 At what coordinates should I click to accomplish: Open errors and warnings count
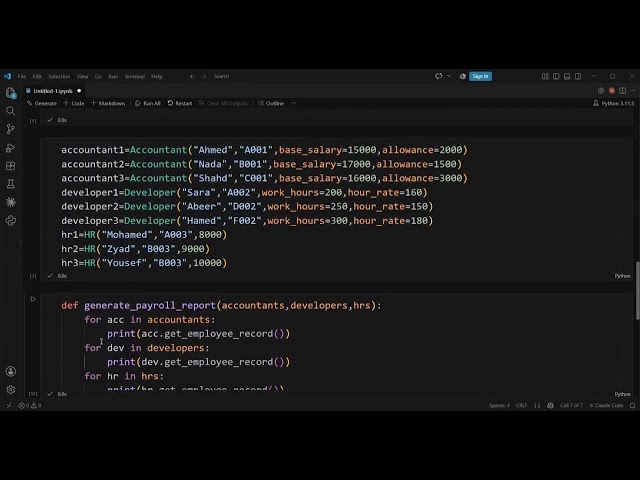[29, 405]
